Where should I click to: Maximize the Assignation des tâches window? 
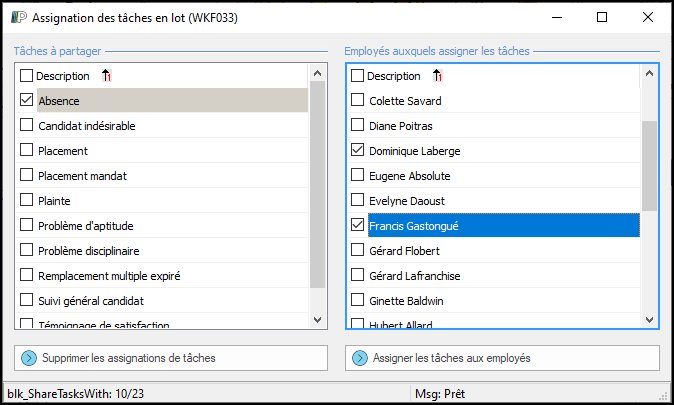[602, 18]
